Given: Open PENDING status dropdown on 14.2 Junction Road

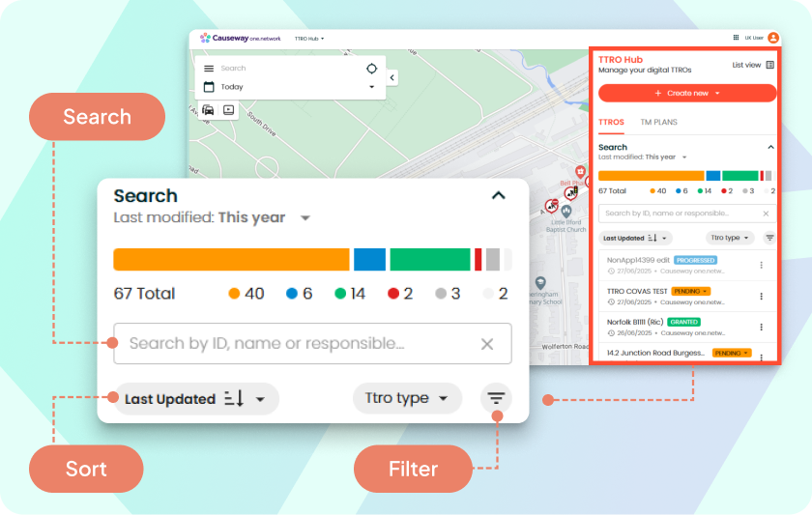Looking at the screenshot, I should tap(732, 353).
